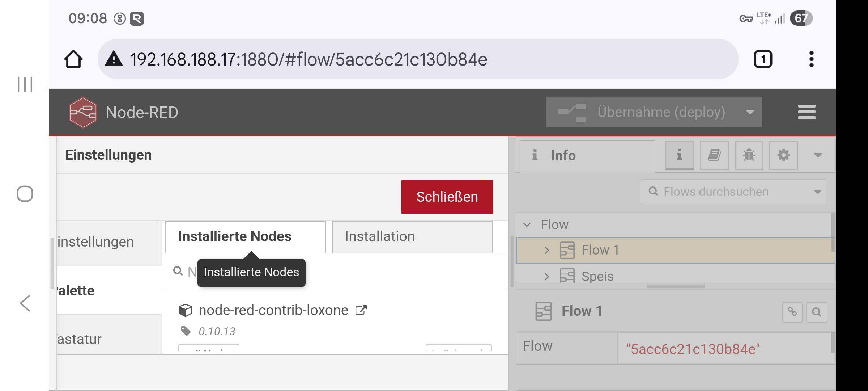Open the Node-RED hamburger main menu
This screenshot has width=868, height=391.
coord(807,112)
